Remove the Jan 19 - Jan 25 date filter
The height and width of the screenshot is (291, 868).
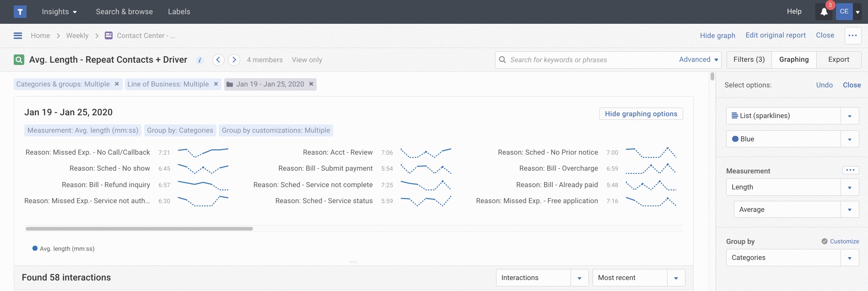[x=311, y=84]
